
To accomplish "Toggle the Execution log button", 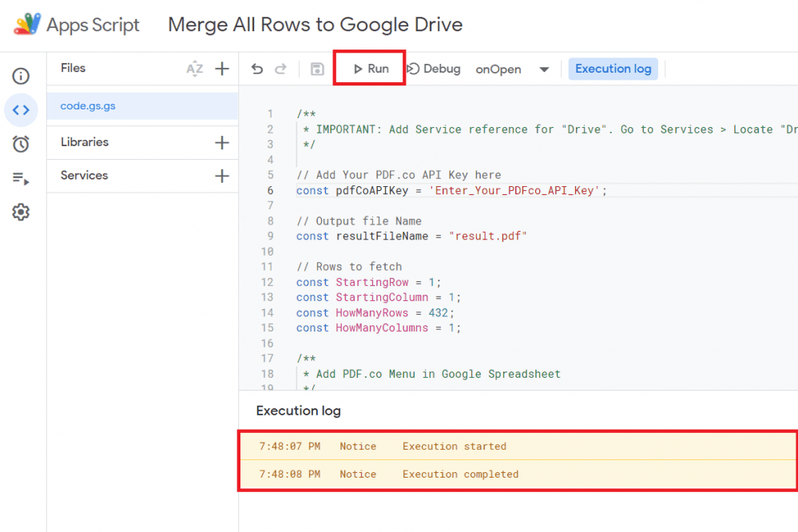I will 613,69.
